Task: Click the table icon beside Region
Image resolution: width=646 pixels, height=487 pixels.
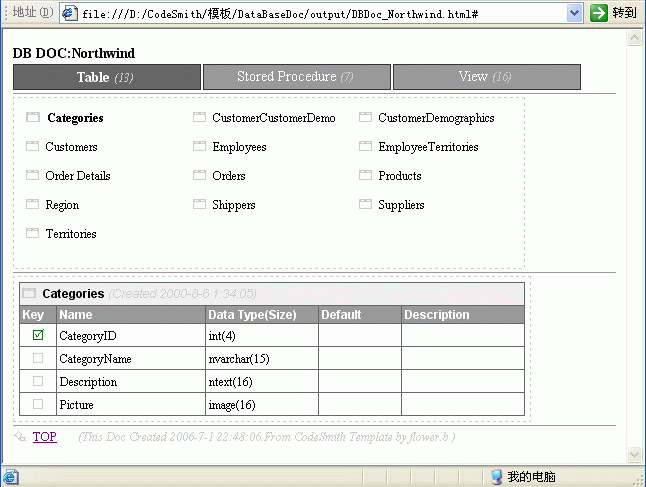Action: 33,204
